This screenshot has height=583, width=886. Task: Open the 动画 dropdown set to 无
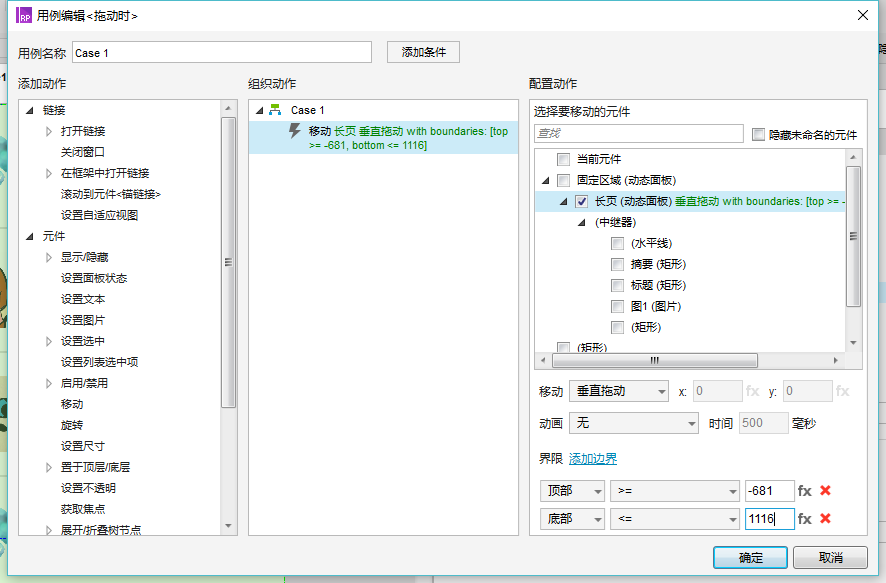634,423
